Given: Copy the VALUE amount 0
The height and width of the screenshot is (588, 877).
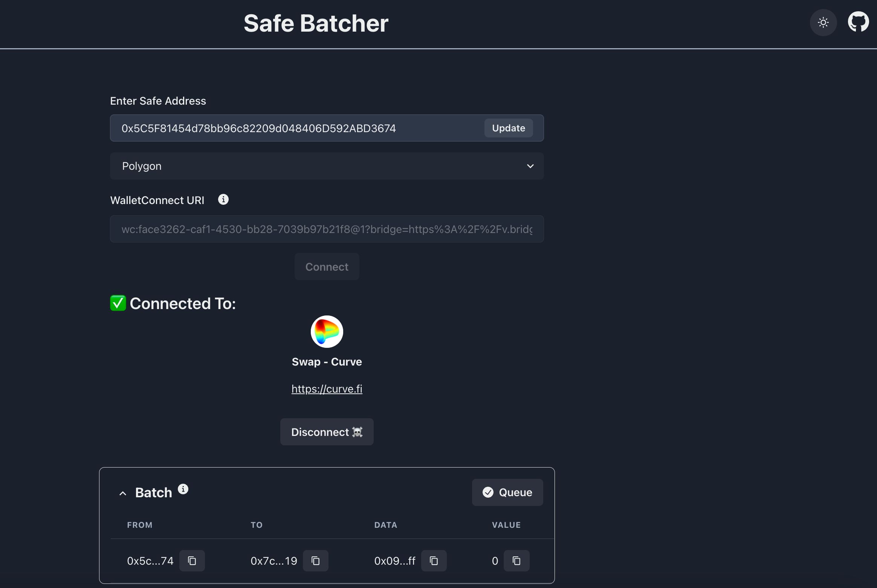Looking at the screenshot, I should 516,561.
